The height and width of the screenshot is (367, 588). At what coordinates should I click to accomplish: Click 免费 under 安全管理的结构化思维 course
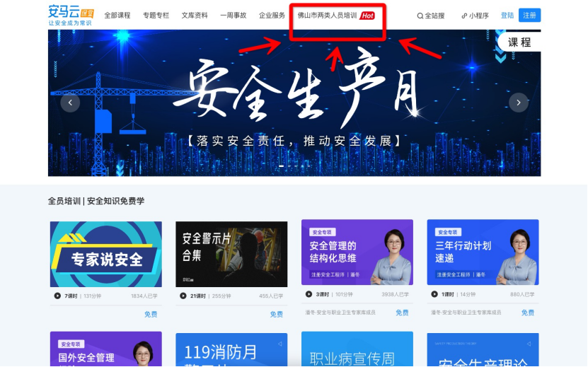coord(402,313)
